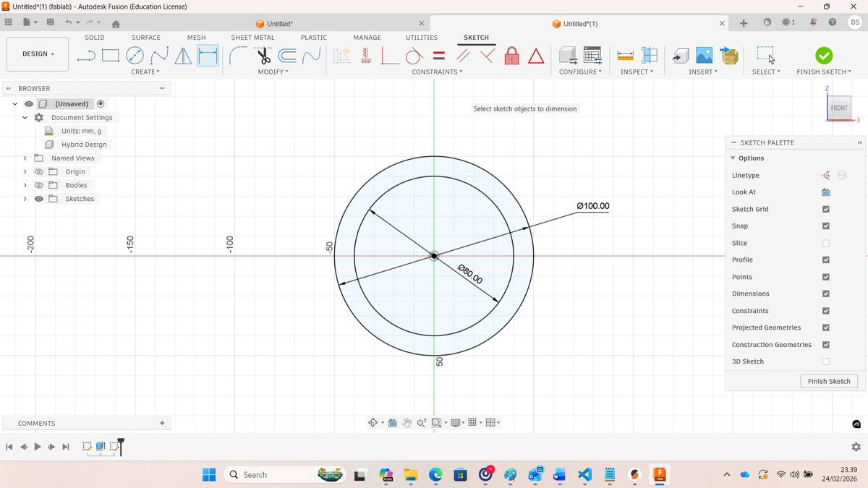Activate the Sketch Dimension tool
Image resolution: width=868 pixels, height=488 pixels.
(x=208, y=56)
